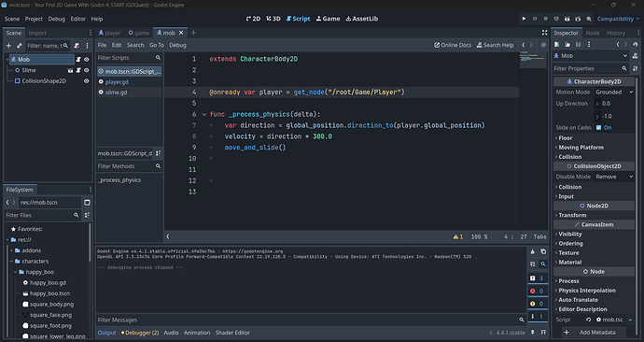
Task: Clear the output log with the broom icon
Action: [x=533, y=251]
